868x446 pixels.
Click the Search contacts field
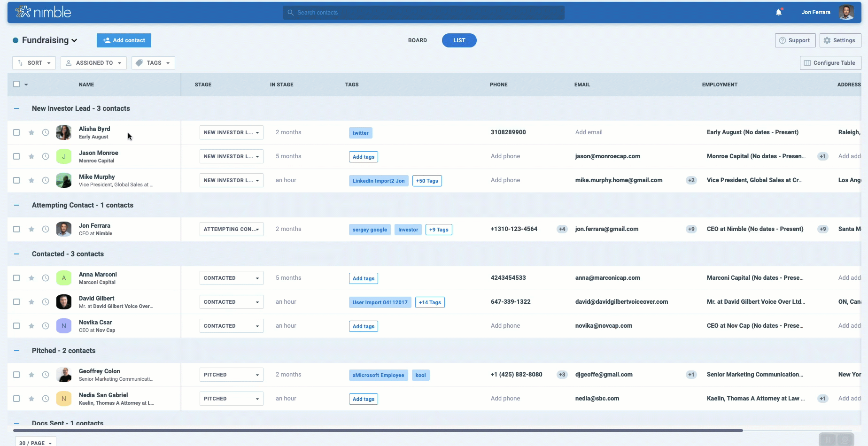click(424, 13)
